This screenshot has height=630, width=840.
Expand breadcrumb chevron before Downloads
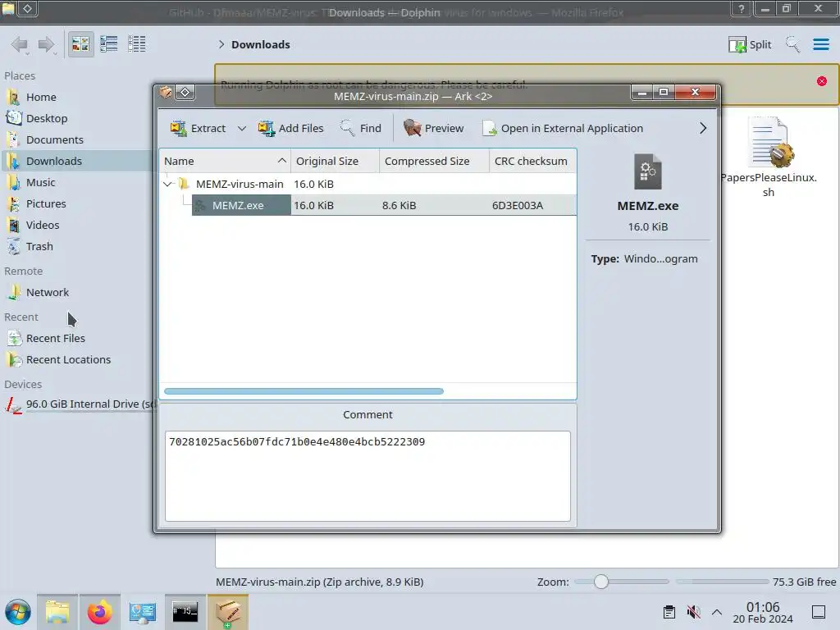[221, 44]
